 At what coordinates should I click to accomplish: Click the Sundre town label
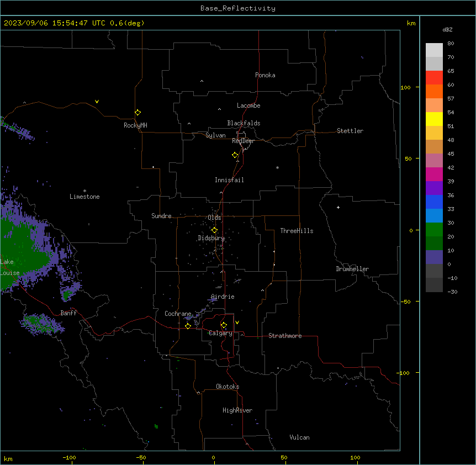point(161,216)
